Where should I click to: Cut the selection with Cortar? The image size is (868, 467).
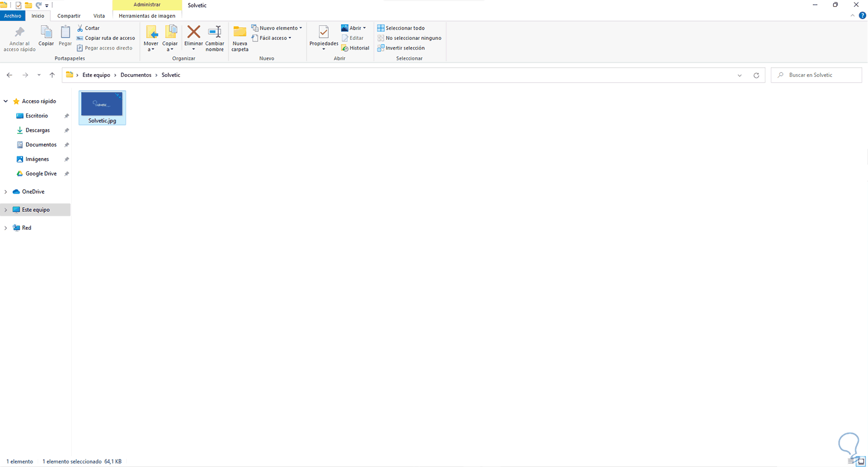click(x=88, y=28)
